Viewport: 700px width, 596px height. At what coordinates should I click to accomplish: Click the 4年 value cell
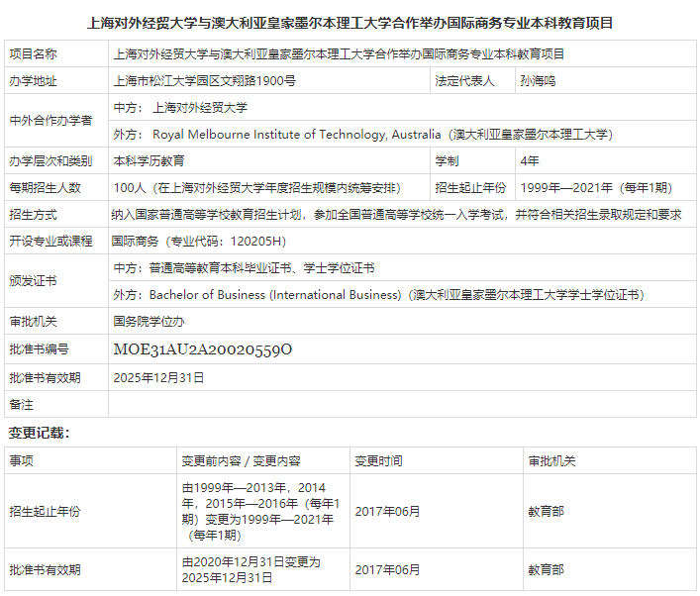click(x=606, y=161)
